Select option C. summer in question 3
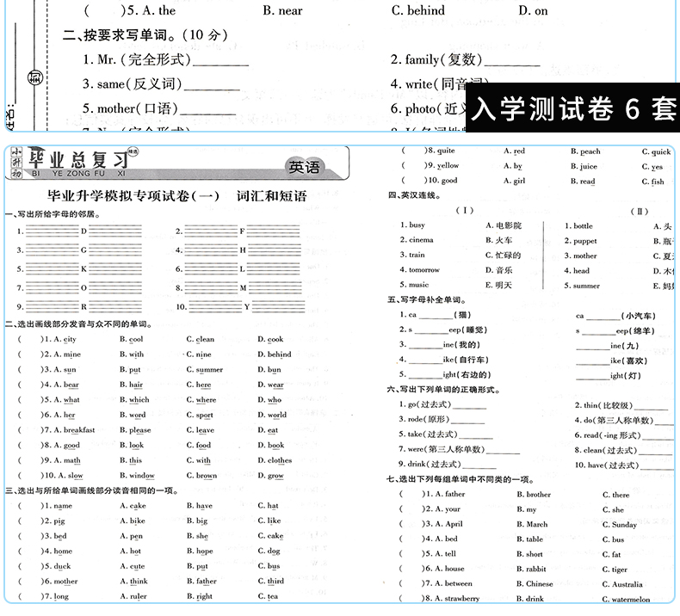The width and height of the screenshot is (680, 616). [205, 370]
